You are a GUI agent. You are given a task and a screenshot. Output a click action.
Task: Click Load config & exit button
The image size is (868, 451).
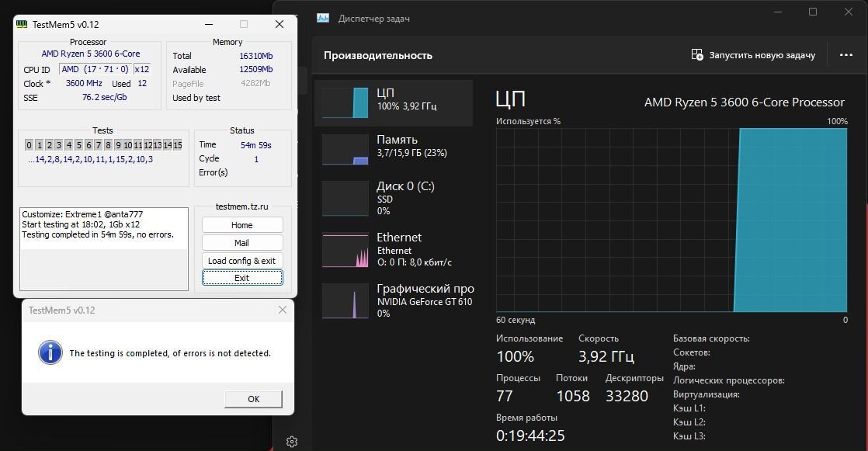tap(242, 261)
